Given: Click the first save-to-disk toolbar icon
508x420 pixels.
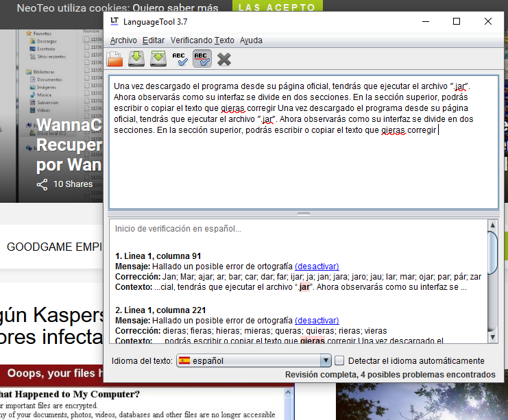Looking at the screenshot, I should [136, 59].
